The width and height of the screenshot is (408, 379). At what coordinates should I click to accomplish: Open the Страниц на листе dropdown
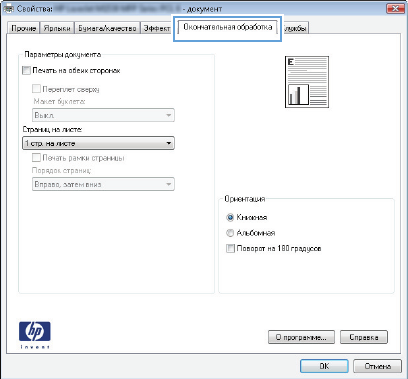tap(98, 143)
